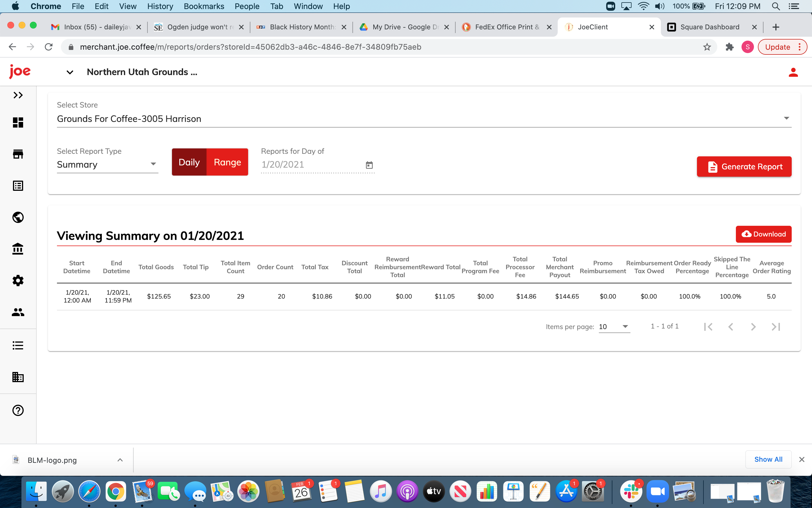The width and height of the screenshot is (812, 508).
Task: Open the globe icon in sidebar
Action: [x=18, y=217]
